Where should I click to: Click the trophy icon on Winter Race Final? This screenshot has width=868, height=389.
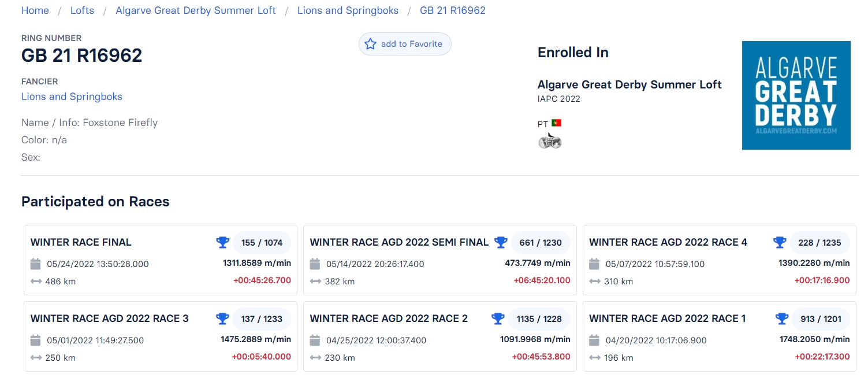[x=222, y=242]
